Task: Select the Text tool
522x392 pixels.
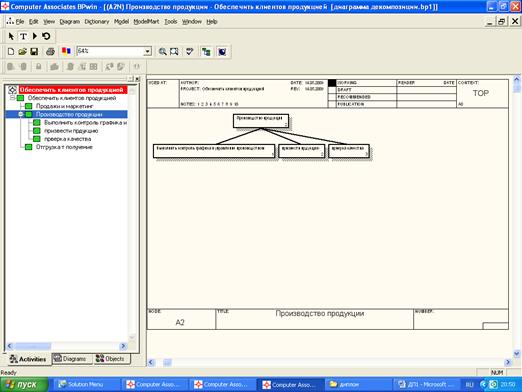Action: click(x=23, y=36)
